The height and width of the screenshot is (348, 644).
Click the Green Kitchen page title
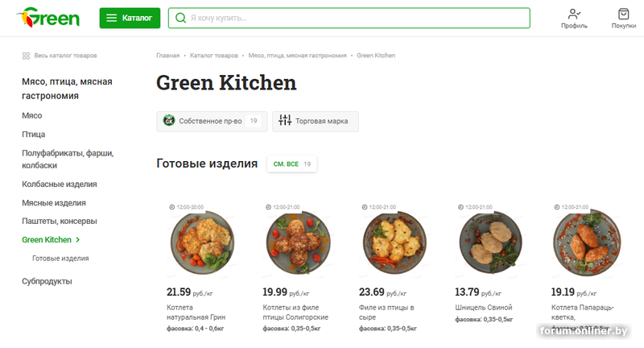click(226, 83)
